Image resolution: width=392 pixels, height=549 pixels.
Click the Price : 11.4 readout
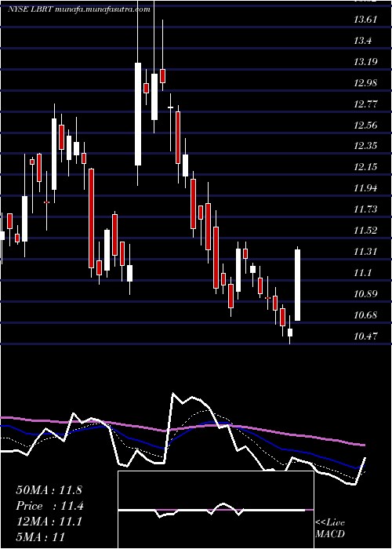tap(49, 506)
